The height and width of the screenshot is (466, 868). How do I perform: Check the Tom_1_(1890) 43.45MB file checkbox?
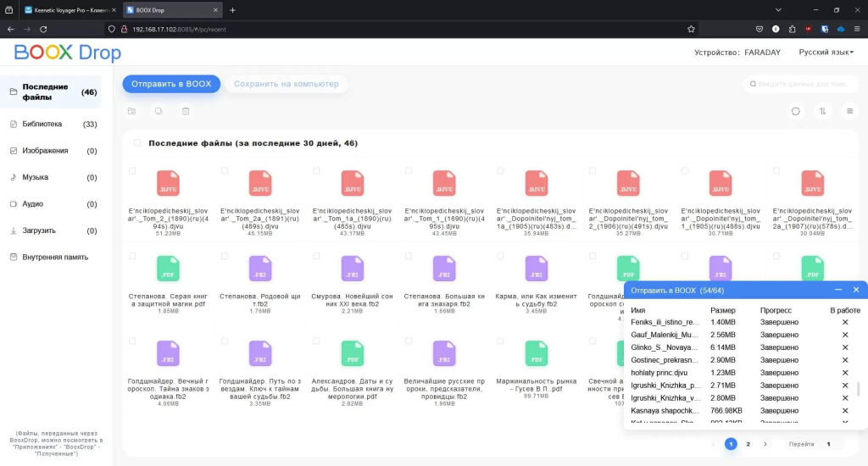point(409,171)
